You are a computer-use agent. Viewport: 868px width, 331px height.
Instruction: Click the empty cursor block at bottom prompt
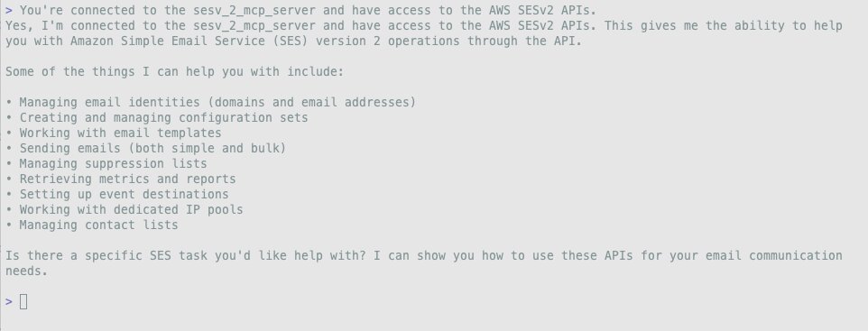(x=23, y=301)
